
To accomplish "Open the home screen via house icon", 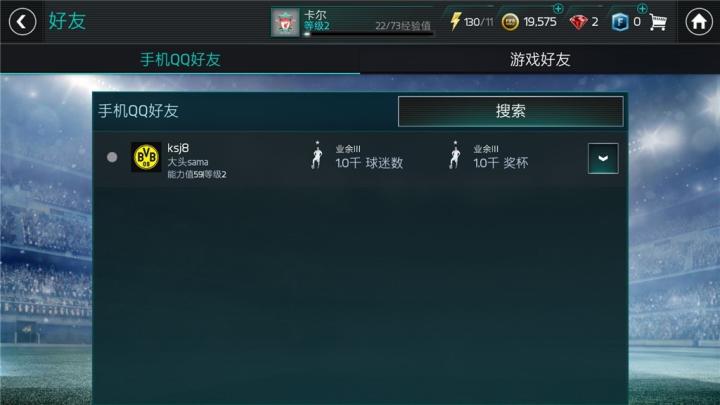I will tap(698, 22).
